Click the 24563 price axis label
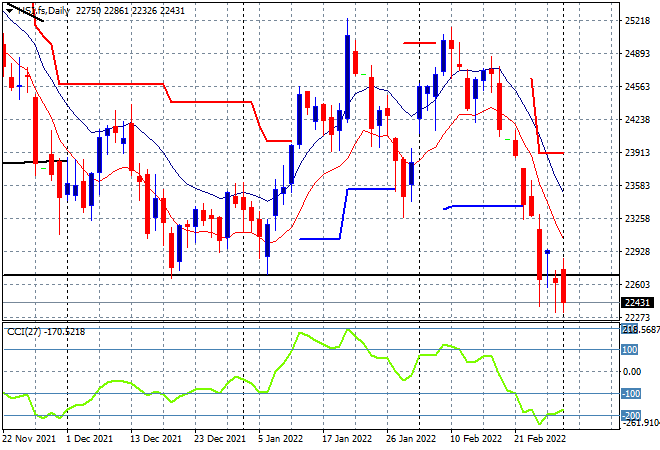Screen dimensions: 660x450 point(637,87)
